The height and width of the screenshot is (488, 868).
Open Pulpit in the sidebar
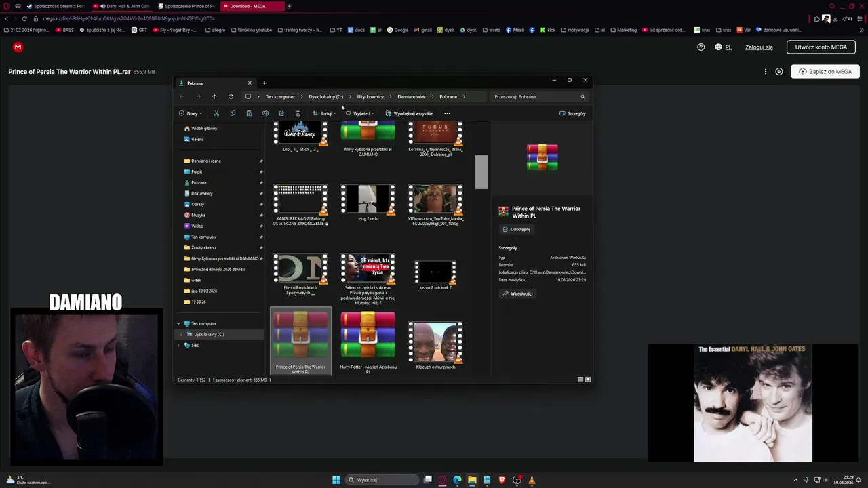pyautogui.click(x=197, y=171)
